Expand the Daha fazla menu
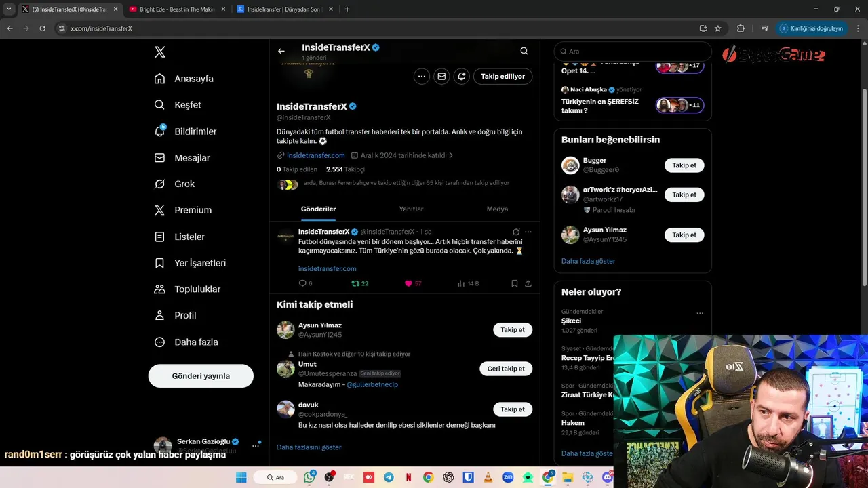This screenshot has height=488, width=868. tap(186, 342)
